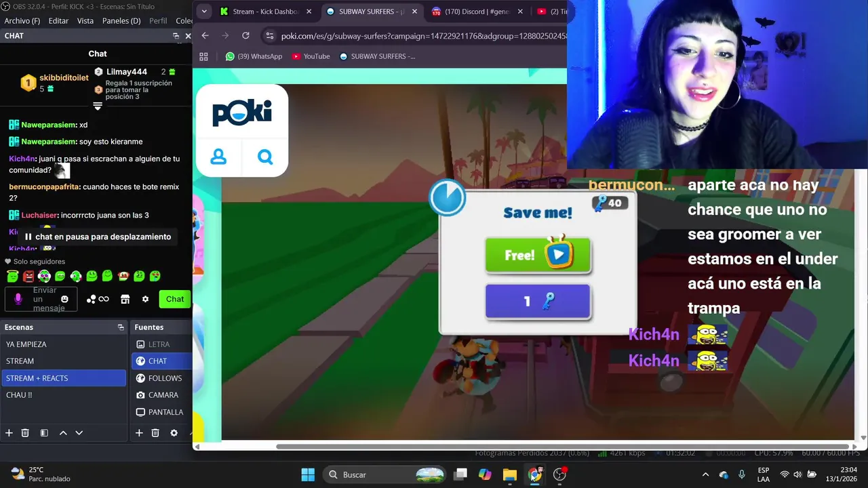Select the YA EMPIEZA scene

pos(64,344)
